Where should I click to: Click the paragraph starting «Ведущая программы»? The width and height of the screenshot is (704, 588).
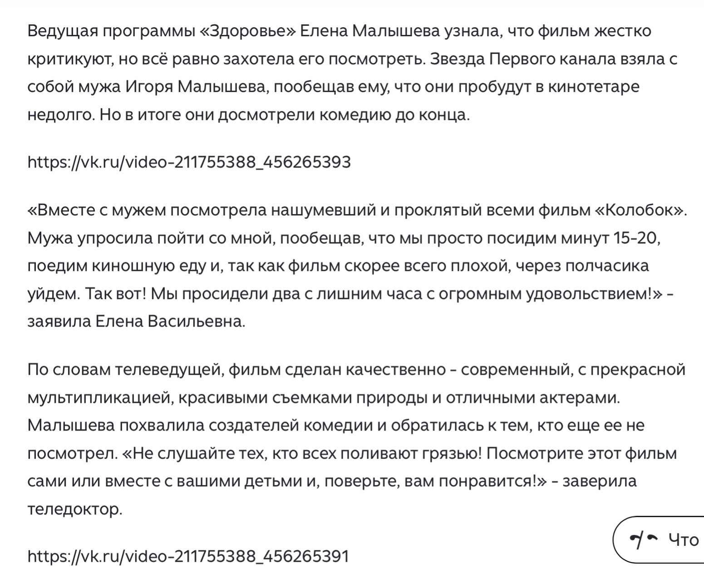[x=353, y=73]
